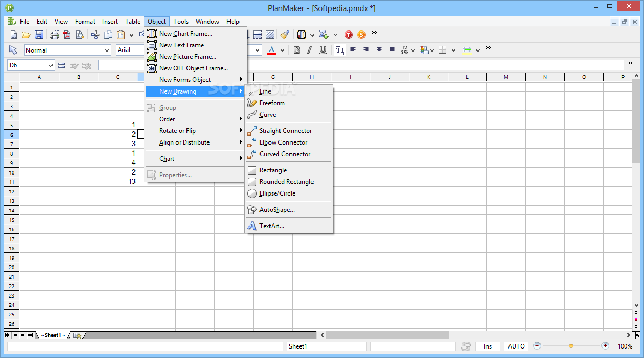Export as PDF using the toolbar icon
This screenshot has width=644, height=358.
pyautogui.click(x=67, y=35)
